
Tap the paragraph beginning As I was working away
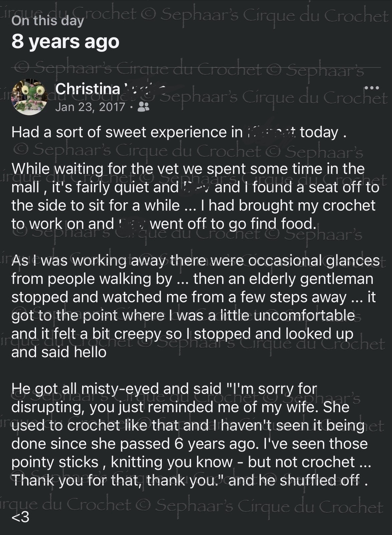(195, 306)
